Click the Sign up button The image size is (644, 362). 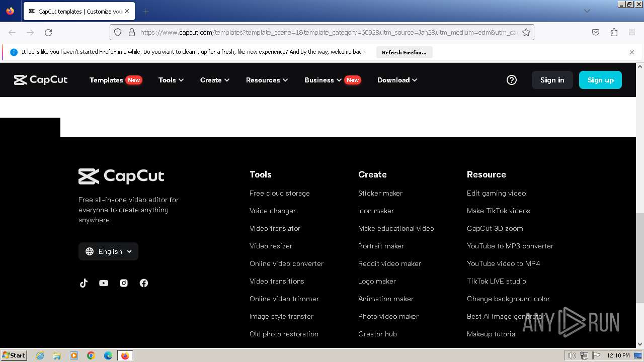[x=601, y=80]
